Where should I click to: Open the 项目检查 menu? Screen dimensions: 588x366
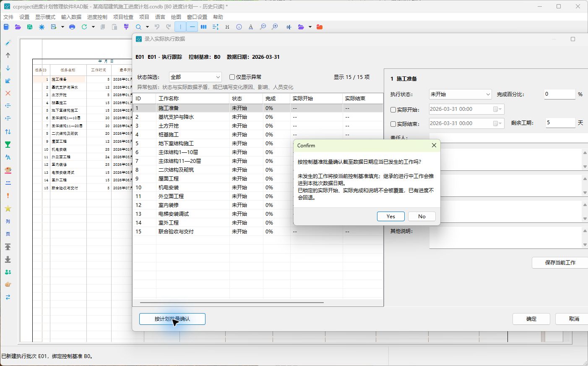pos(123,17)
